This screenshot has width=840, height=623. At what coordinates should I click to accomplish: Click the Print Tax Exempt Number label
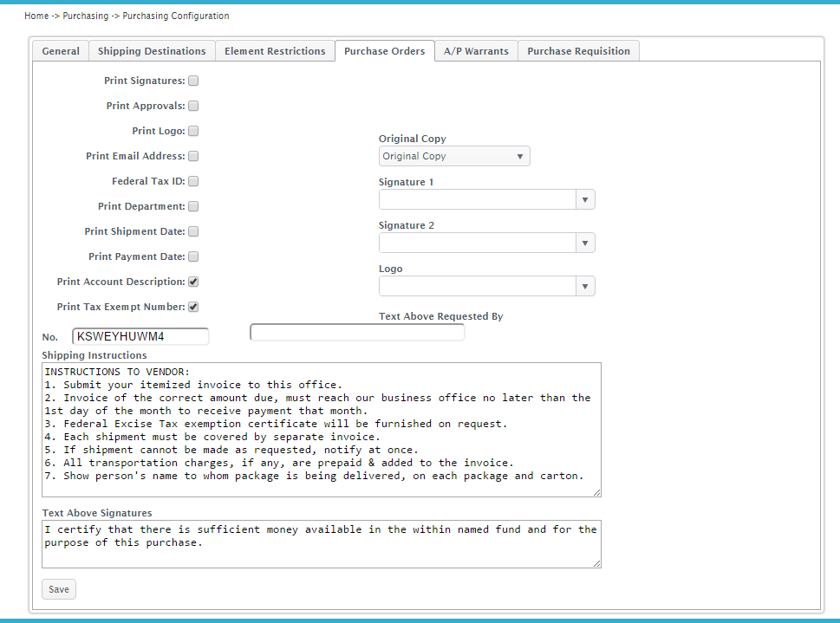[121, 307]
